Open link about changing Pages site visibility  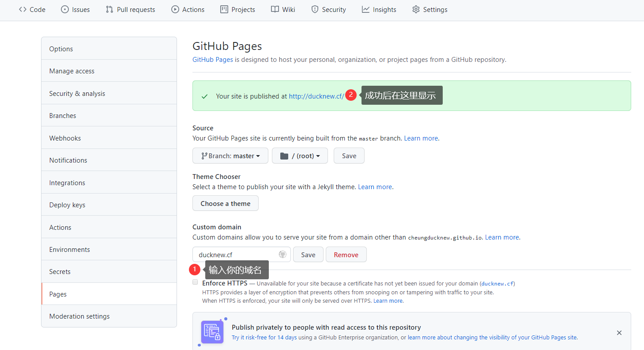point(492,337)
